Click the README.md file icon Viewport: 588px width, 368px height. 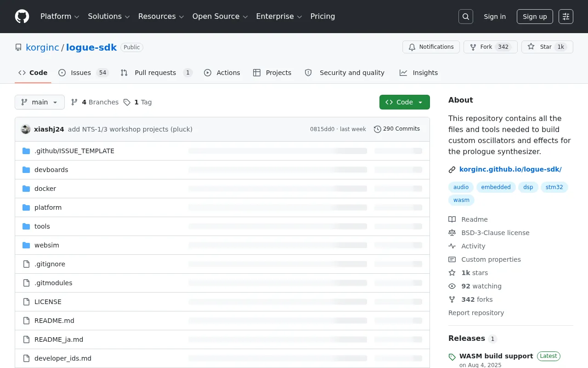coord(26,321)
